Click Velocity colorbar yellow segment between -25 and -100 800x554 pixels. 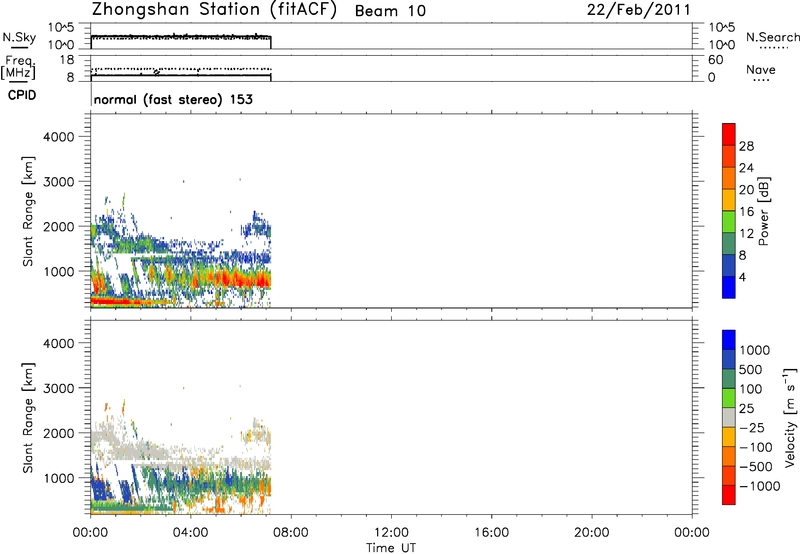click(x=729, y=437)
